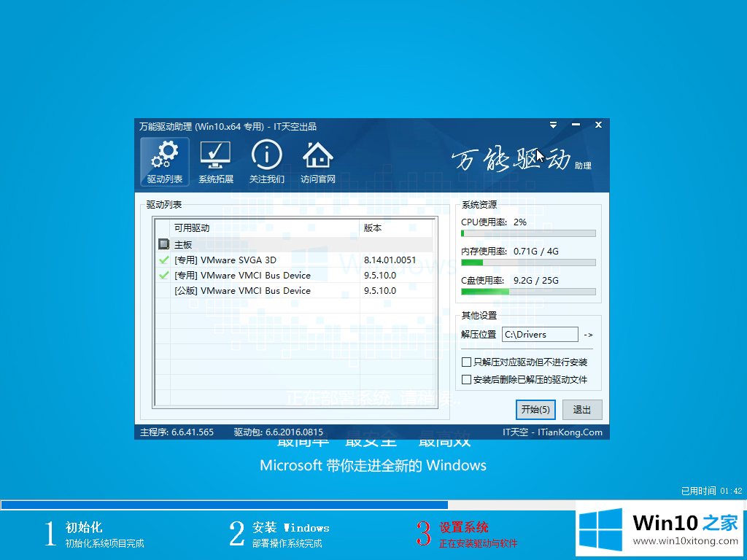Click step 2 安装 Windows in installer footer

279,534
